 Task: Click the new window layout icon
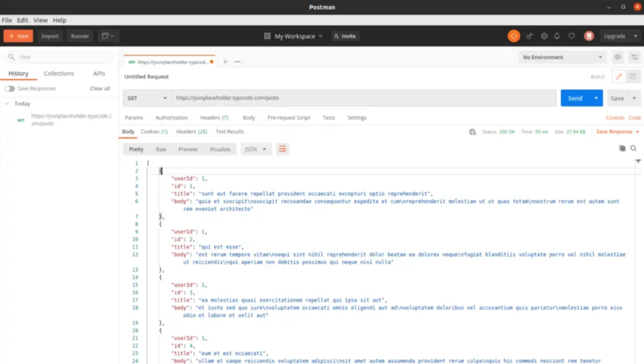click(x=107, y=36)
